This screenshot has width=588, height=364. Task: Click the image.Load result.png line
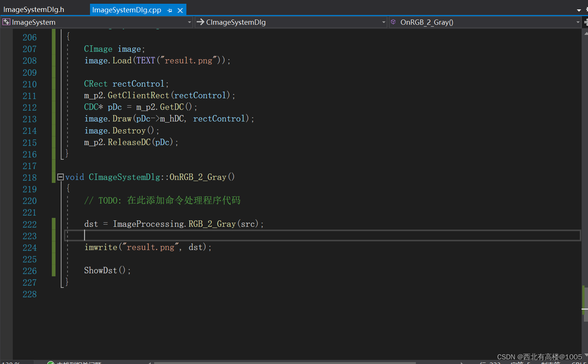click(x=157, y=60)
